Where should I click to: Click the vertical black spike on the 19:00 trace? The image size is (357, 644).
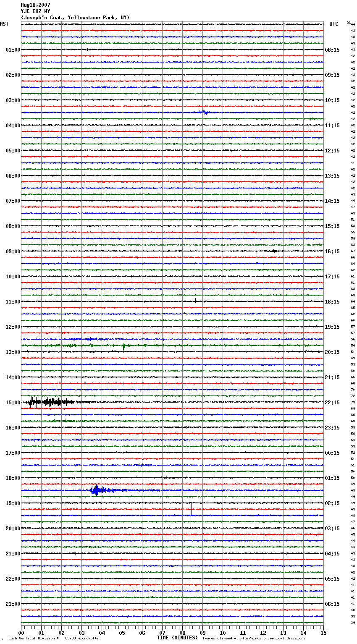coord(191,515)
